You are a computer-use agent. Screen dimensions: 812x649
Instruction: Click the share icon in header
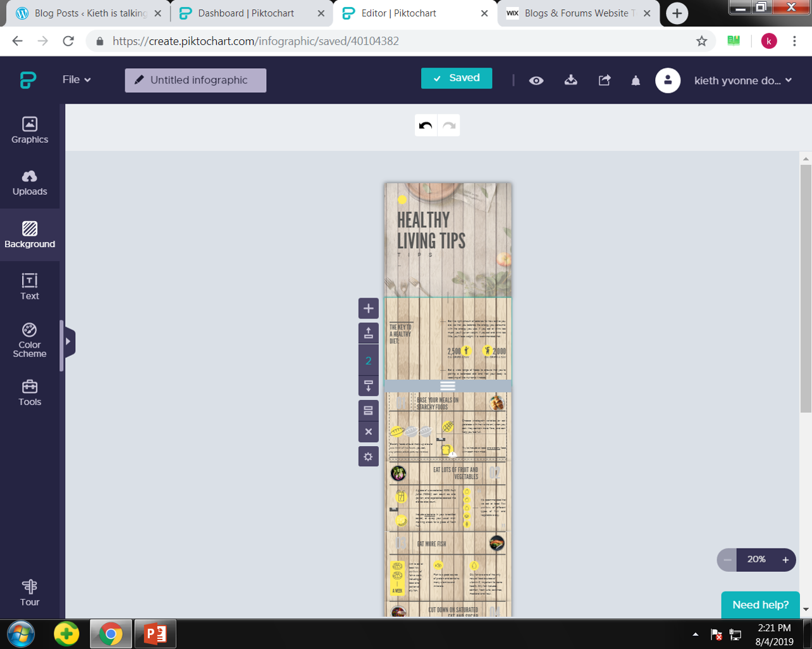tap(605, 80)
